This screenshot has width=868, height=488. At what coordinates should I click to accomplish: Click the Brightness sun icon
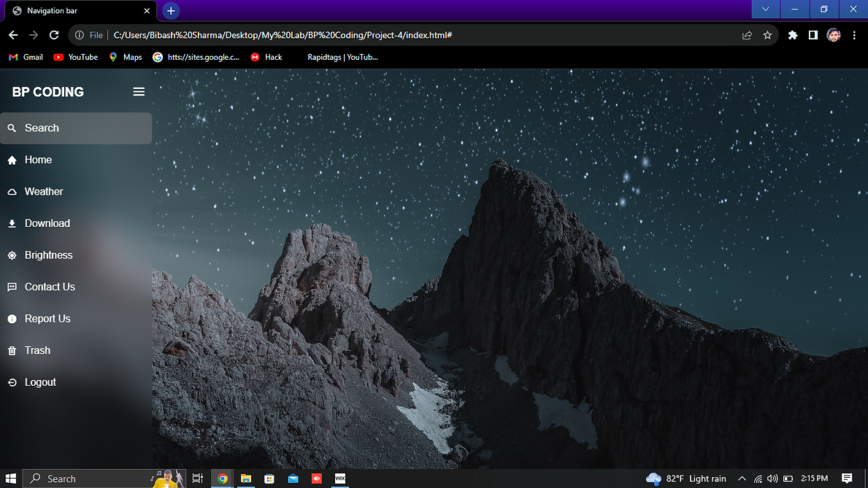[x=12, y=255]
